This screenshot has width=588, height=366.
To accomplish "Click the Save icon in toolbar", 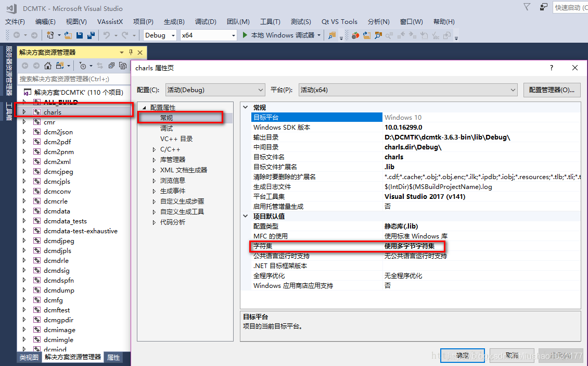I will click(x=80, y=35).
